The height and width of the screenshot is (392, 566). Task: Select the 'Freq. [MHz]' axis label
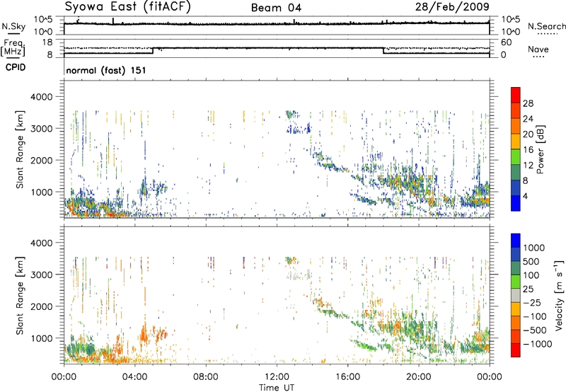point(14,48)
